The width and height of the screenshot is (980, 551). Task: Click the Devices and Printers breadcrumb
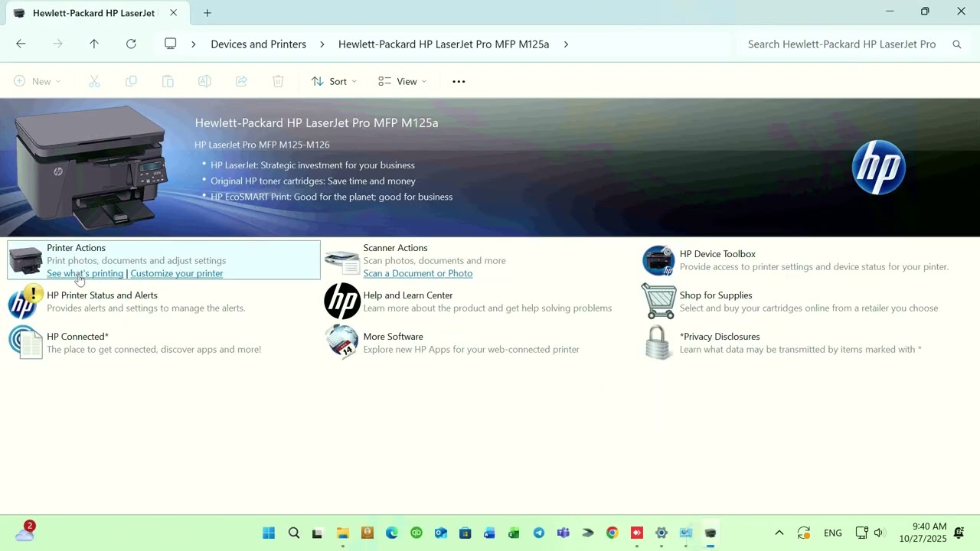point(259,44)
